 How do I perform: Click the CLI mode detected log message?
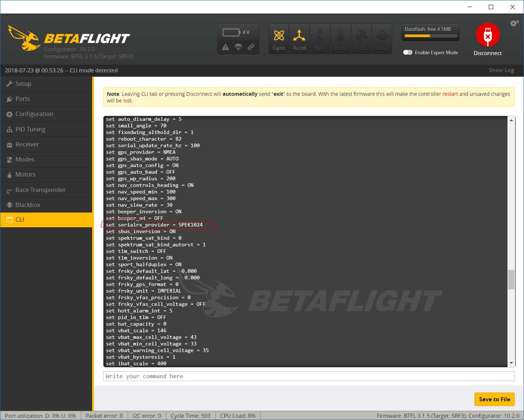pyautogui.click(x=61, y=70)
